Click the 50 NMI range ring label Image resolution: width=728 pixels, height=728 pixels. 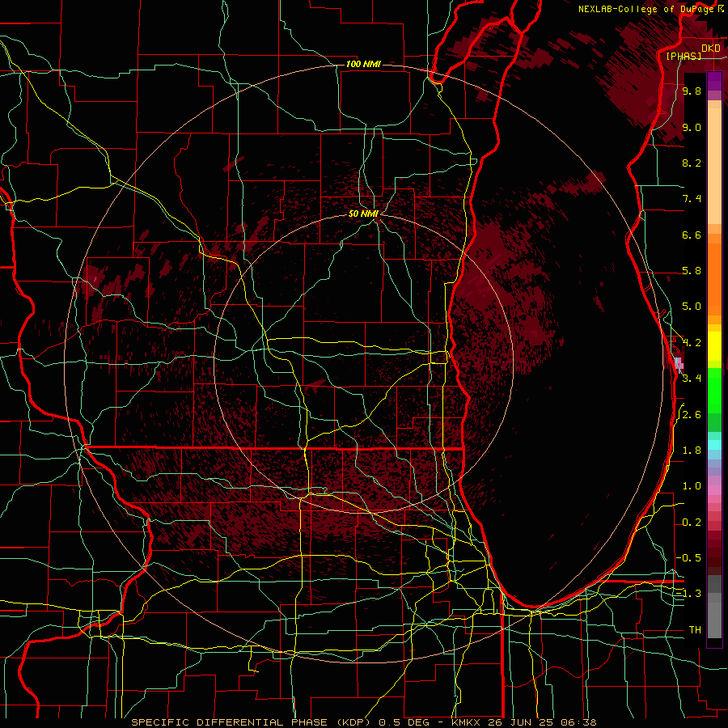tap(363, 214)
